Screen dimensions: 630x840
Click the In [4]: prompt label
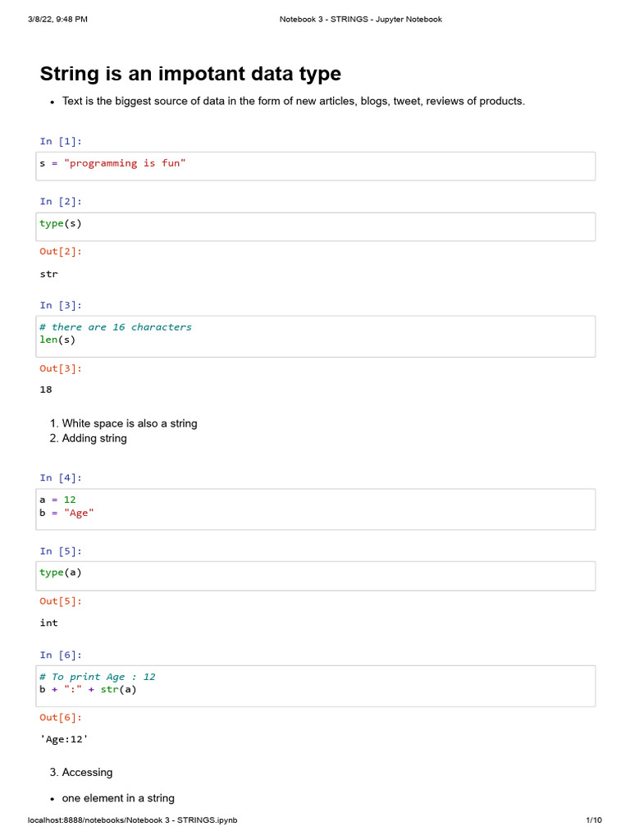[61, 478]
